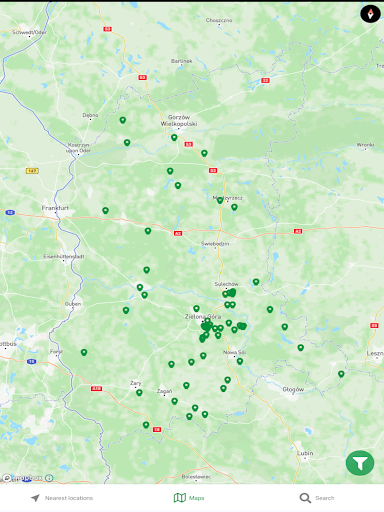384x512 pixels.
Task: Click the map info icon near Mapbox logo
Action: click(49, 478)
